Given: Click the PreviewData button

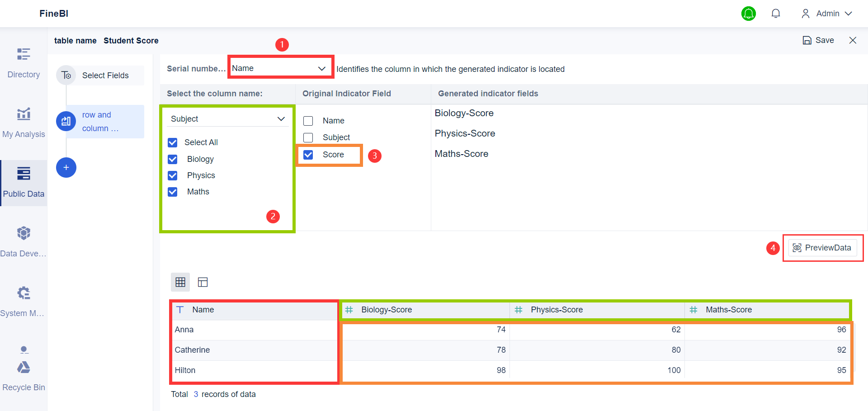Looking at the screenshot, I should tap(823, 247).
